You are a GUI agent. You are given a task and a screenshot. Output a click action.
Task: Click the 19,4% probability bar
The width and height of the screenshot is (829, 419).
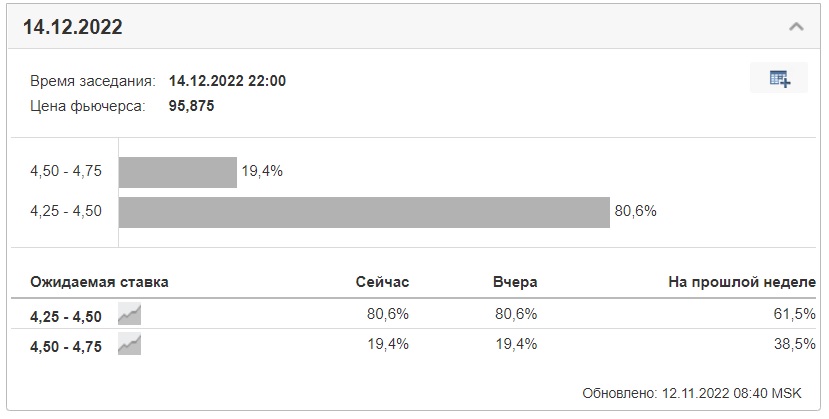pos(178,172)
